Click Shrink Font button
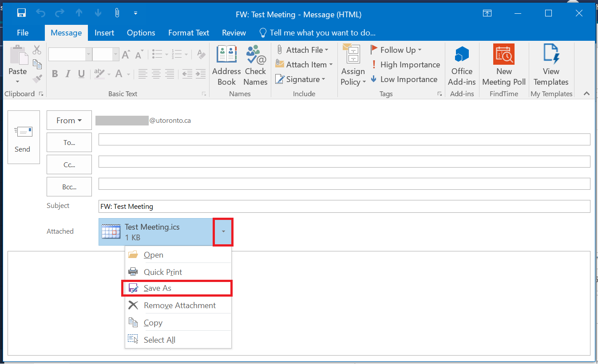598x364 pixels. (x=139, y=55)
